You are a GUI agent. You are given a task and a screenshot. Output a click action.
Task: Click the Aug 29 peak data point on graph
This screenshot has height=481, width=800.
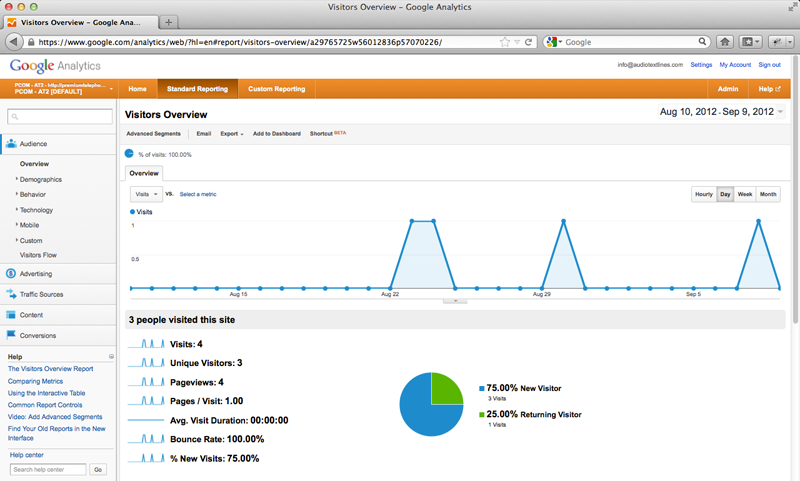click(x=563, y=221)
